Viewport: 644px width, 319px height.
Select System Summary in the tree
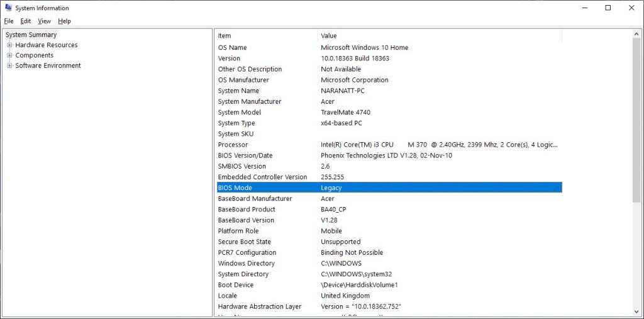[x=31, y=35]
